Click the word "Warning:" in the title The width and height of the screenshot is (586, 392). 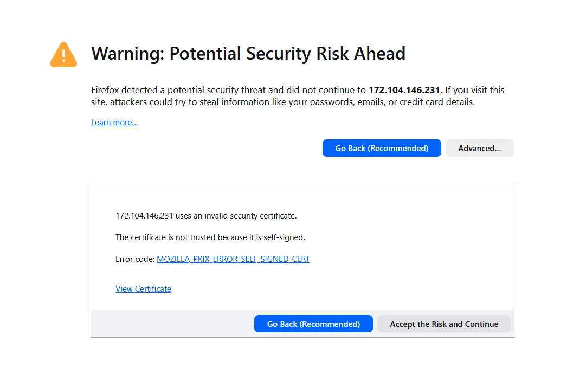pyautogui.click(x=128, y=54)
